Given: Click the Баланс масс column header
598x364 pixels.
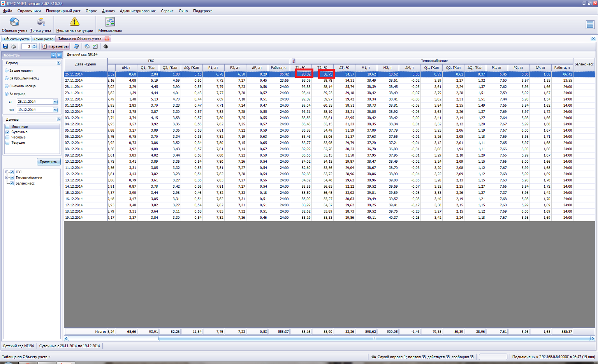Looking at the screenshot, I should click(584, 64).
